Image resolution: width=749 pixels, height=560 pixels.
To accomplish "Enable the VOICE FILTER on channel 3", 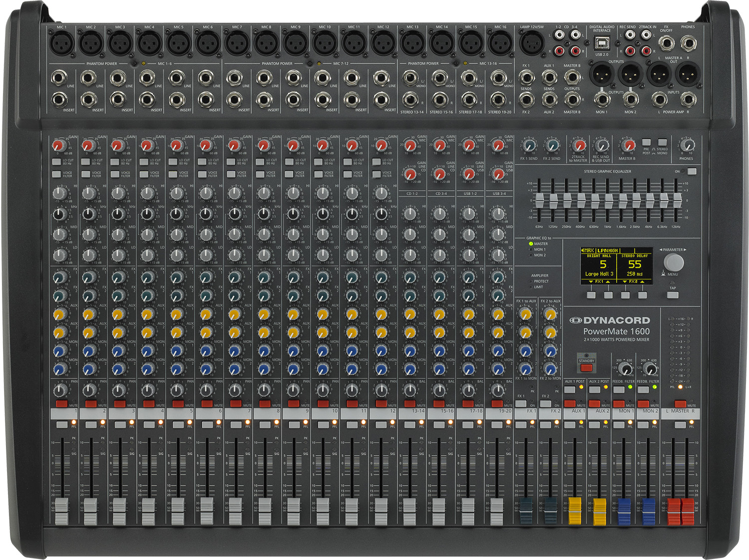I will click(115, 174).
